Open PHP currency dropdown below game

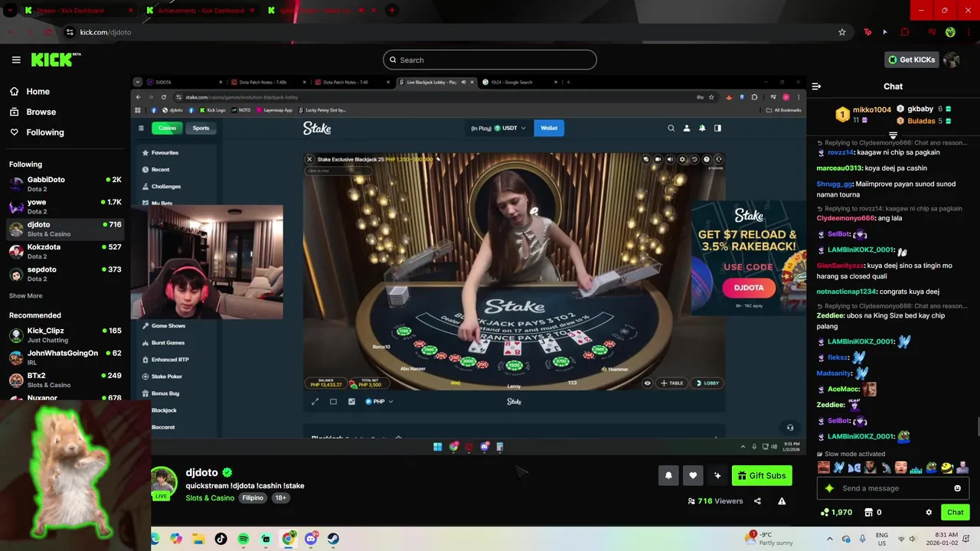point(379,401)
